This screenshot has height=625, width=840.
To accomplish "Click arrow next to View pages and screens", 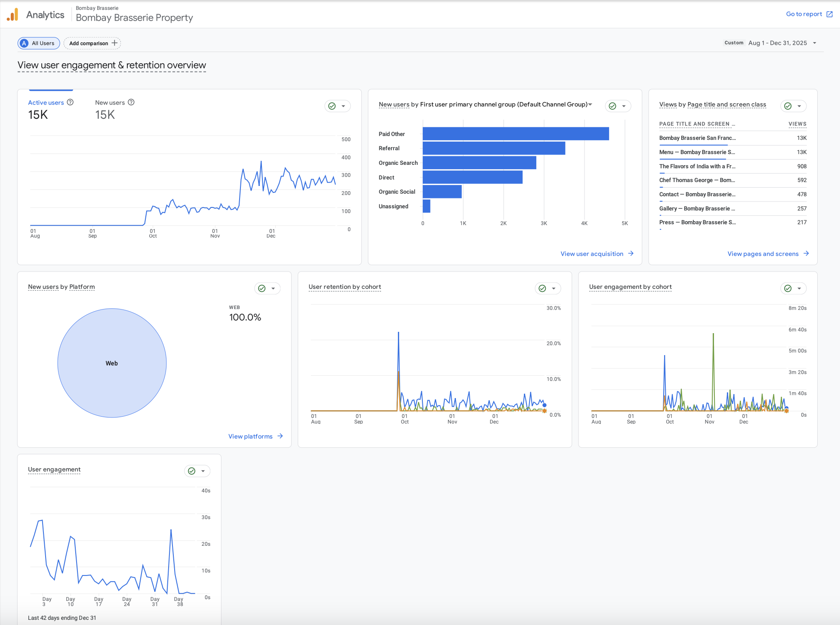I will click(x=806, y=254).
